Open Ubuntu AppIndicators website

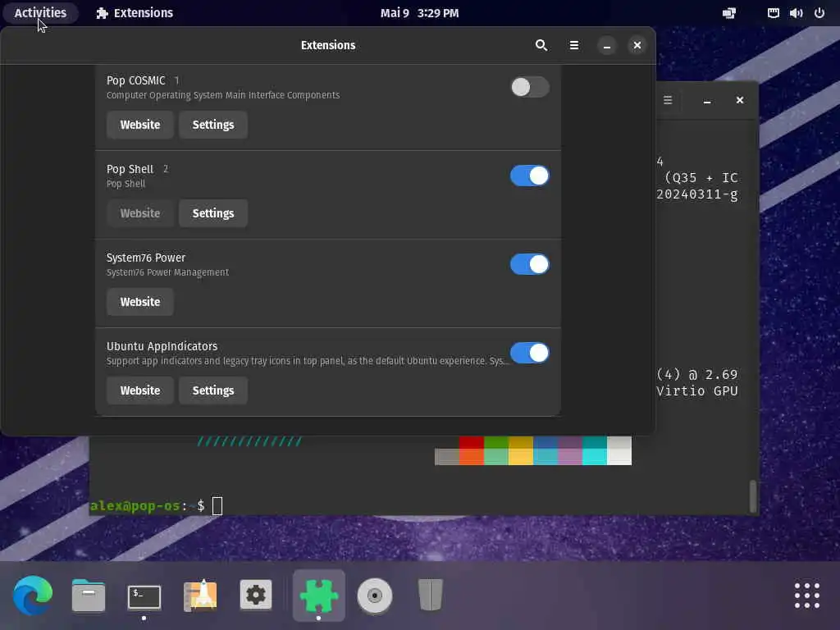pos(139,390)
